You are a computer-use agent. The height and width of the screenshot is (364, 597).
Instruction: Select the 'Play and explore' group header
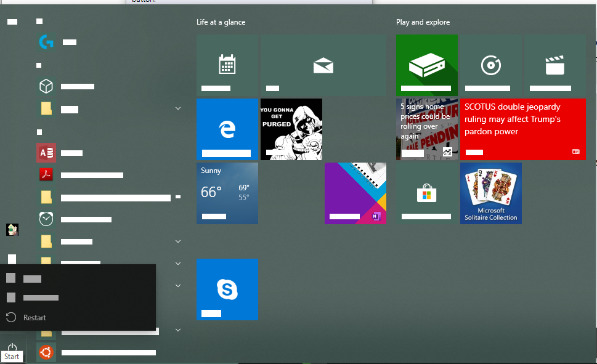point(423,22)
